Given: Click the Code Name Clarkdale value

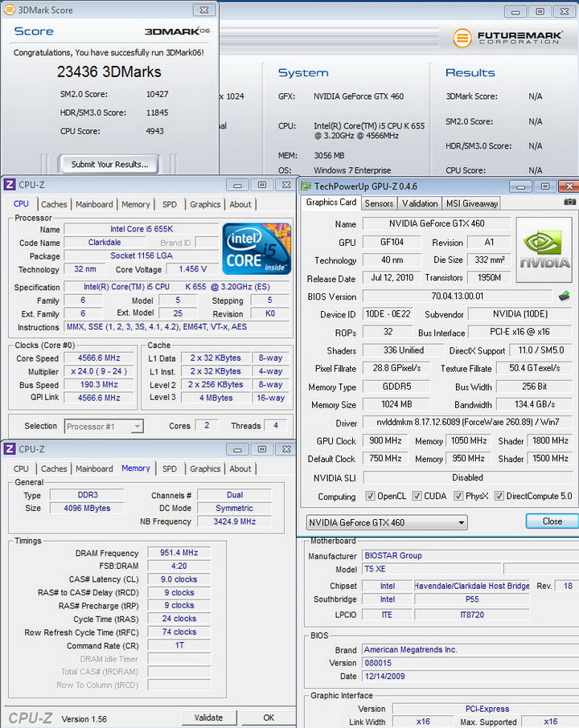Looking at the screenshot, I should tap(105, 243).
